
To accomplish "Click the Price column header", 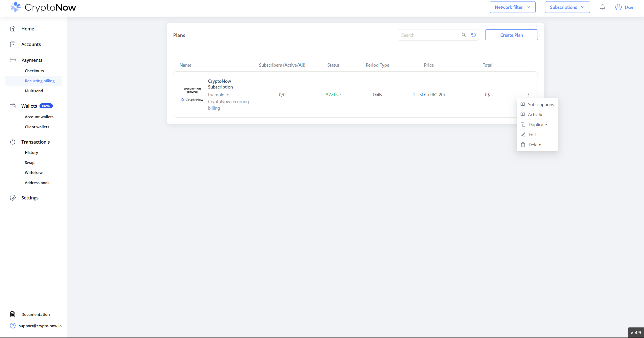I will (x=429, y=65).
